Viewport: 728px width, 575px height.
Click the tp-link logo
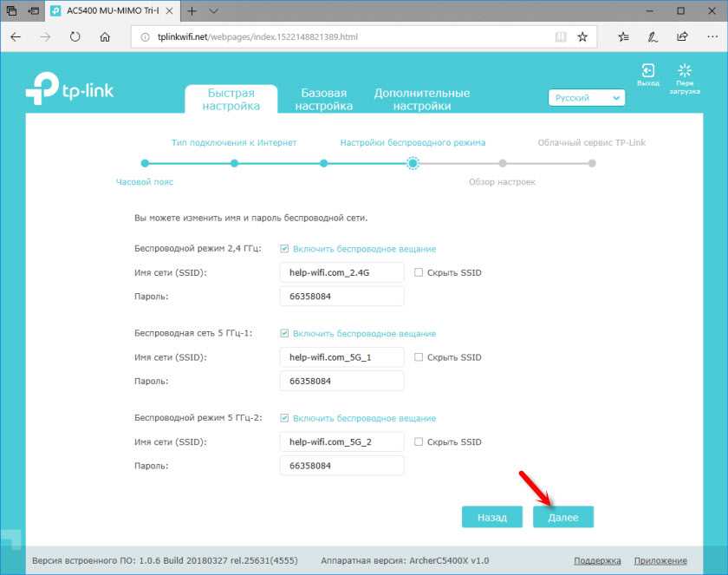[69, 89]
